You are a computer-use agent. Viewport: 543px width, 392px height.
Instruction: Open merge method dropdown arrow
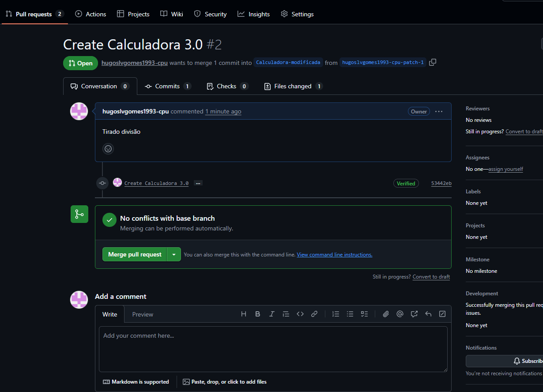click(174, 254)
